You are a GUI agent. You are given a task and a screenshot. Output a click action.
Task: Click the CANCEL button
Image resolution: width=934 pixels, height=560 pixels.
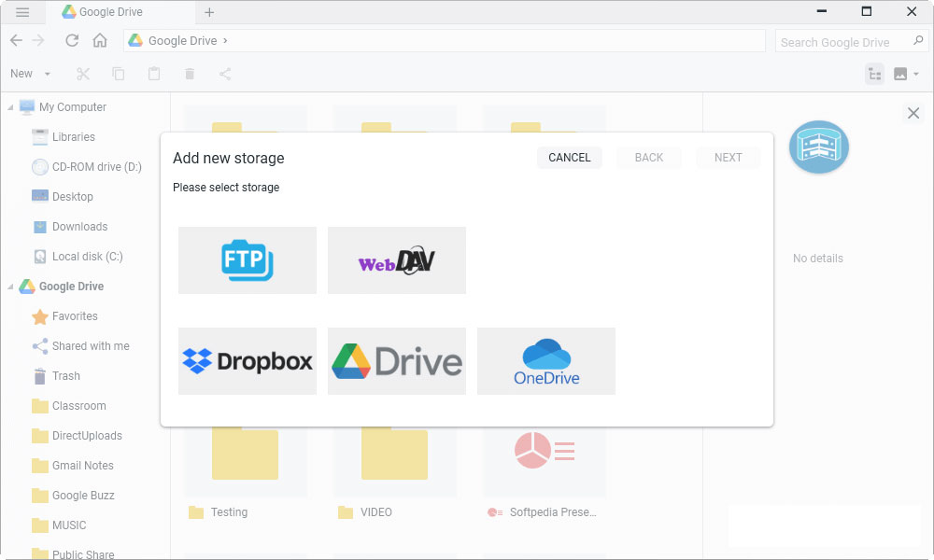click(x=570, y=158)
